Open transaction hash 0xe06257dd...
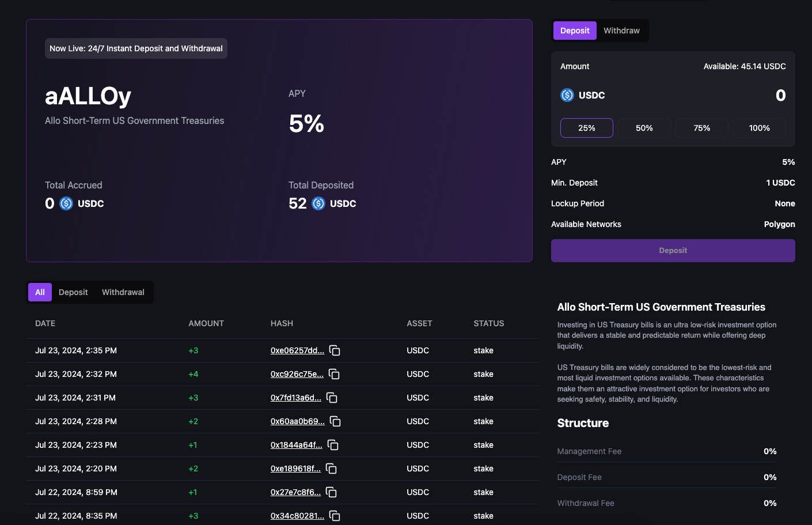Screen dimensions: 812x525 pyautogui.click(x=297, y=350)
